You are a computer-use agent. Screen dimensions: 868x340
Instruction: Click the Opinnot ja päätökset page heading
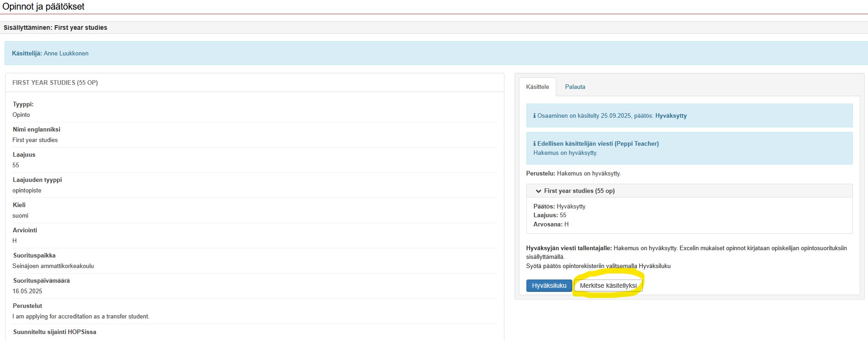[x=44, y=7]
